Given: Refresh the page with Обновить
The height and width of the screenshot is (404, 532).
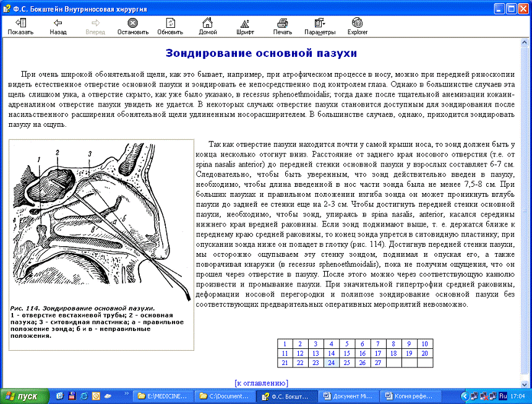Looking at the screenshot, I should [170, 26].
